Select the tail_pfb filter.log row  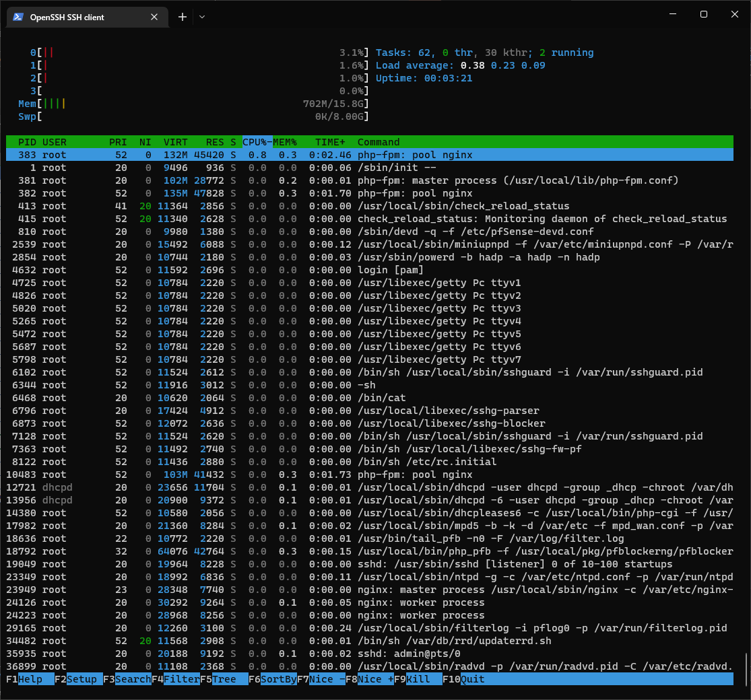click(369, 538)
